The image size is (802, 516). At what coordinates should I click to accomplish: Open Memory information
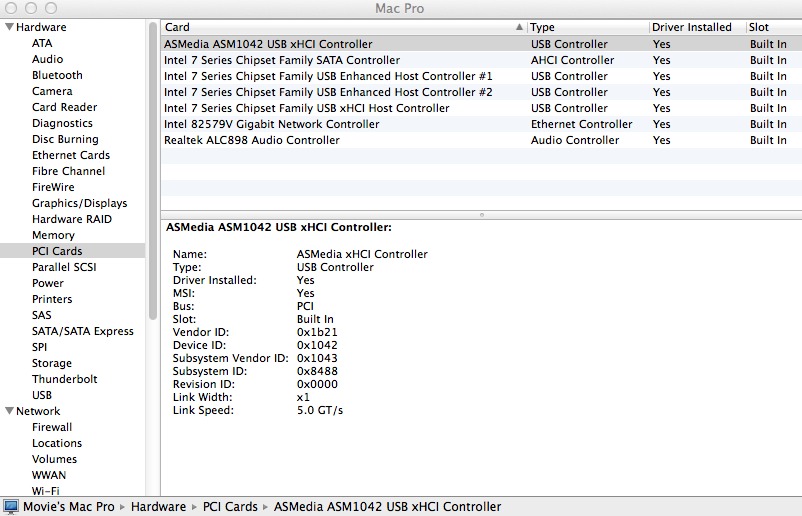(x=53, y=235)
